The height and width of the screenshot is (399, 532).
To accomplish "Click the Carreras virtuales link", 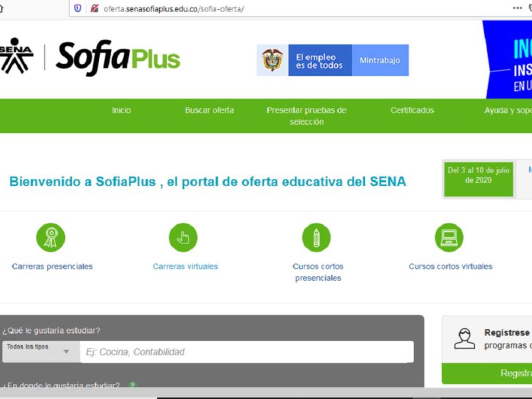I will [185, 266].
